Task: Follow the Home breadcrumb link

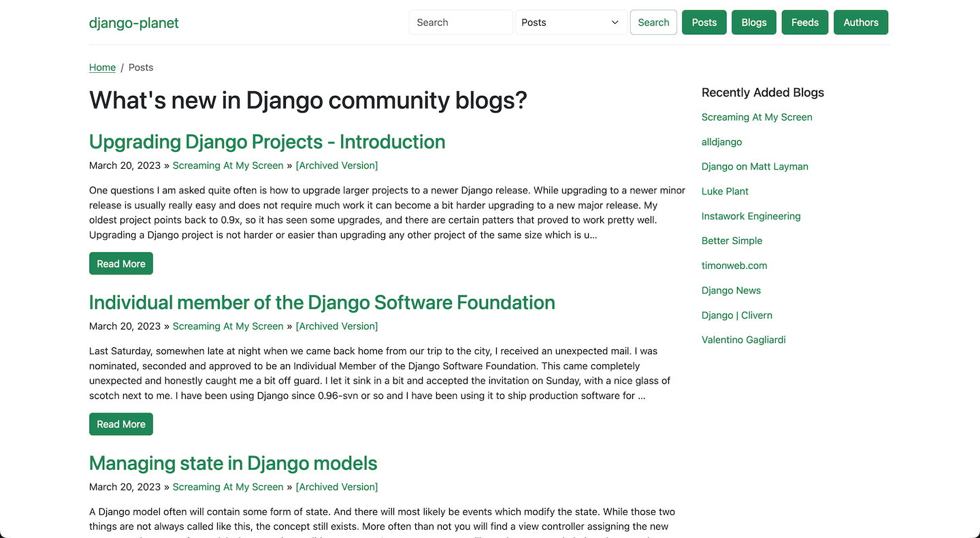Action: click(x=102, y=67)
